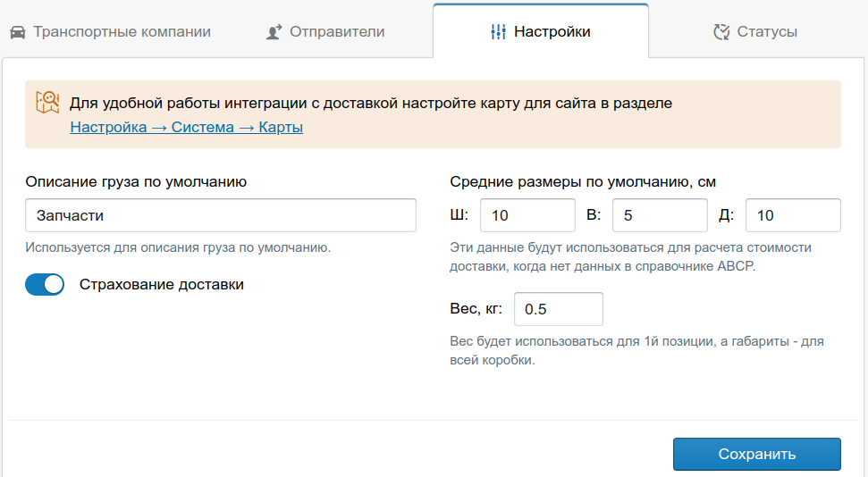Click the map search icon in the notice banner
The width and height of the screenshot is (868, 477).
(x=47, y=103)
